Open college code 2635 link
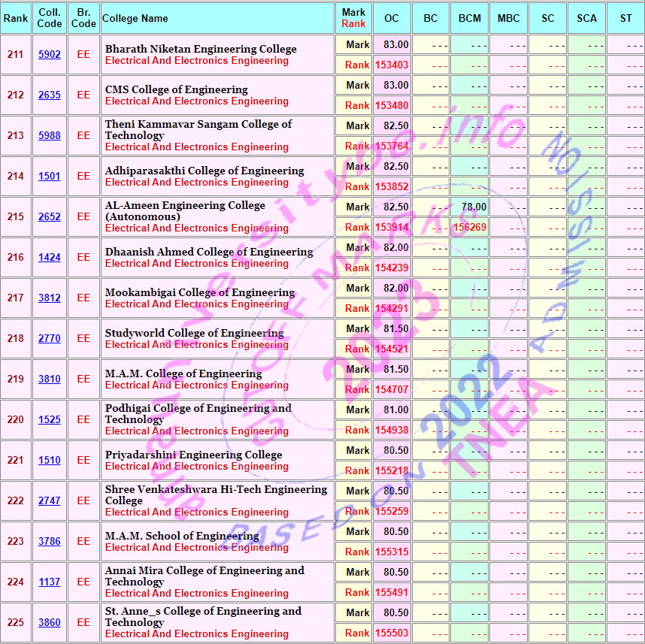 (x=50, y=95)
